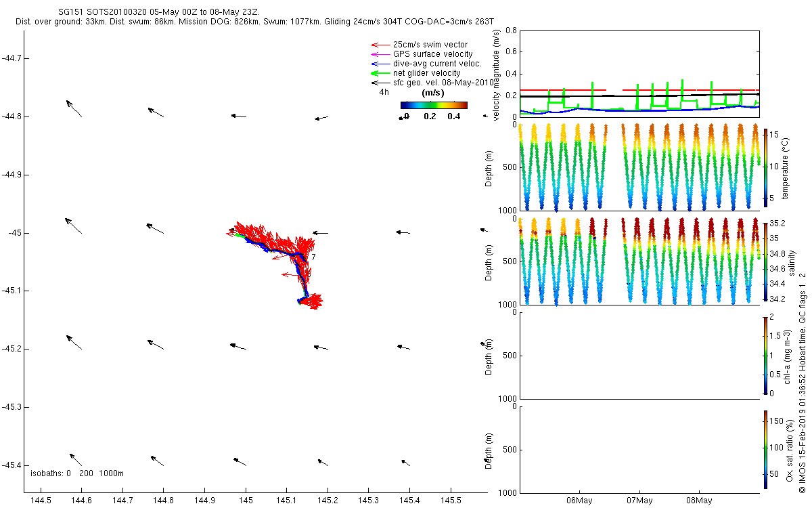This screenshot has width=812, height=508.
Task: Click the 'temperature (°C)' colorbar label
Action: pos(786,167)
